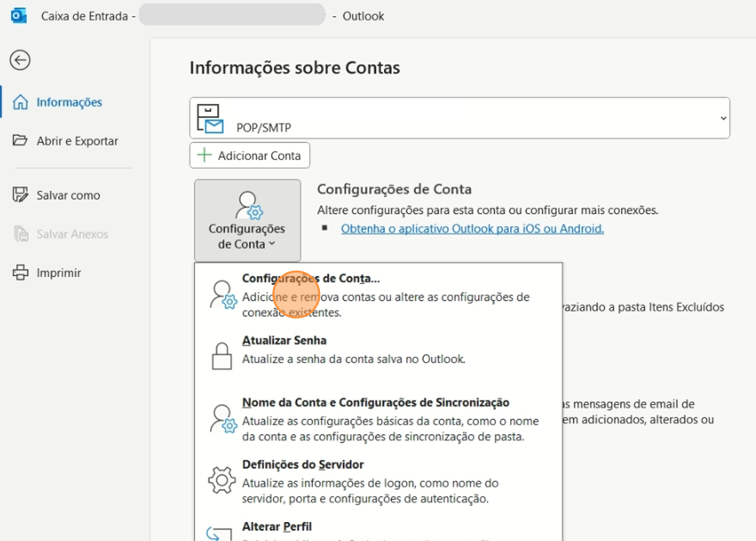Expand the POP/SMTP account dropdown

[723, 118]
